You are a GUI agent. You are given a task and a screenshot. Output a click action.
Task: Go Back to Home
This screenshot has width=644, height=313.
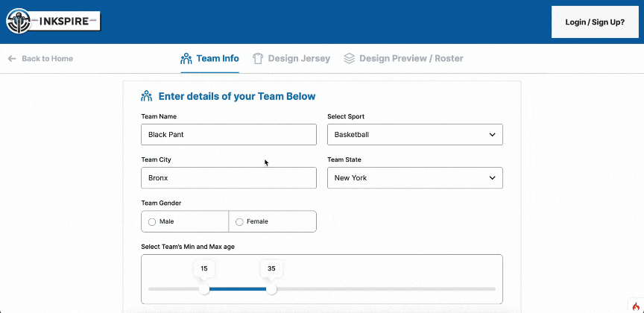pos(47,58)
